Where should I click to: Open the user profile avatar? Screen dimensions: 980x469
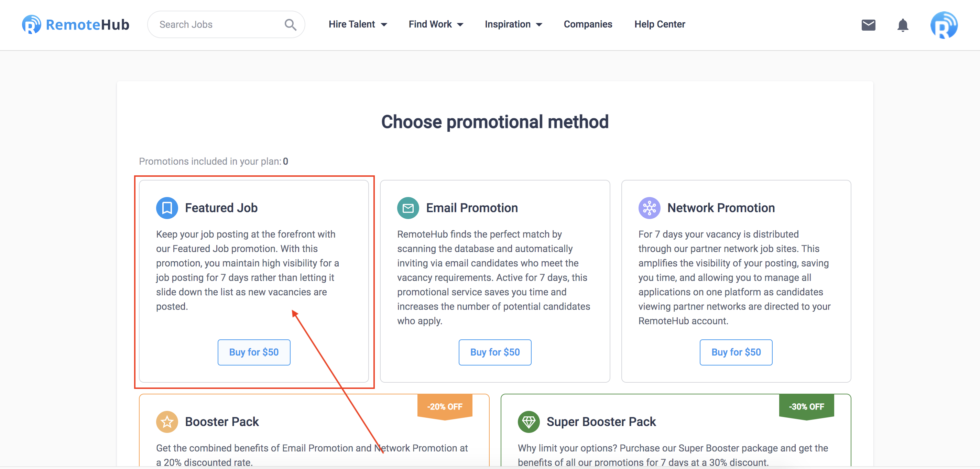(944, 25)
